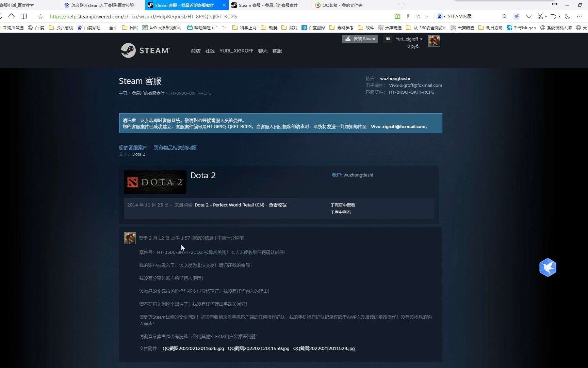Screen dimensions: 588x368
Task: Click 于商店中查看 link
Action: tap(343, 205)
